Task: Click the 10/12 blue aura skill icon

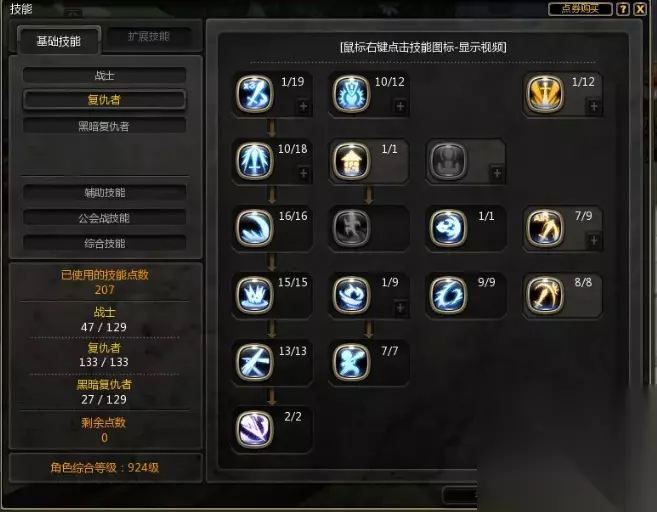Action: (x=352, y=94)
